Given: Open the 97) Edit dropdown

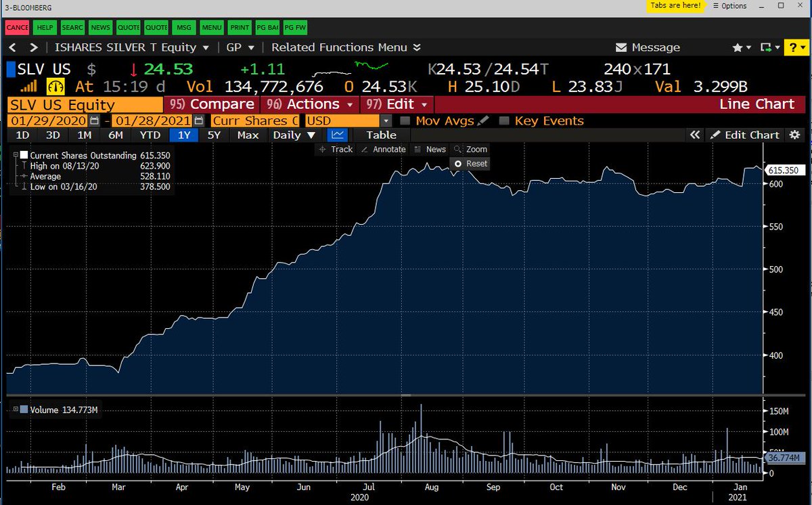Looking at the screenshot, I should (397, 104).
